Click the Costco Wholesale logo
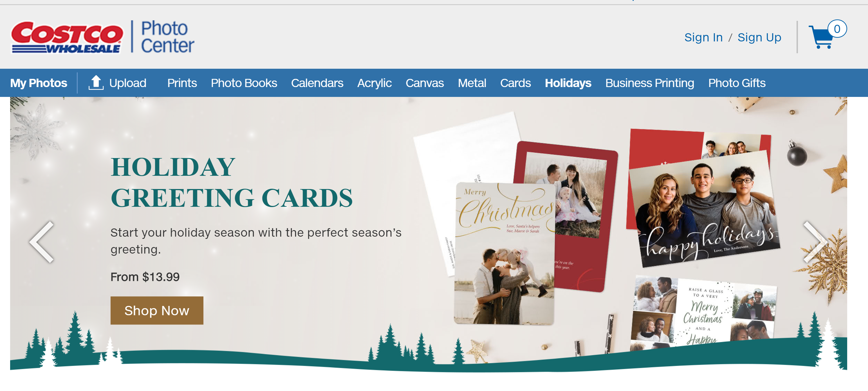This screenshot has height=391, width=868. [67, 37]
